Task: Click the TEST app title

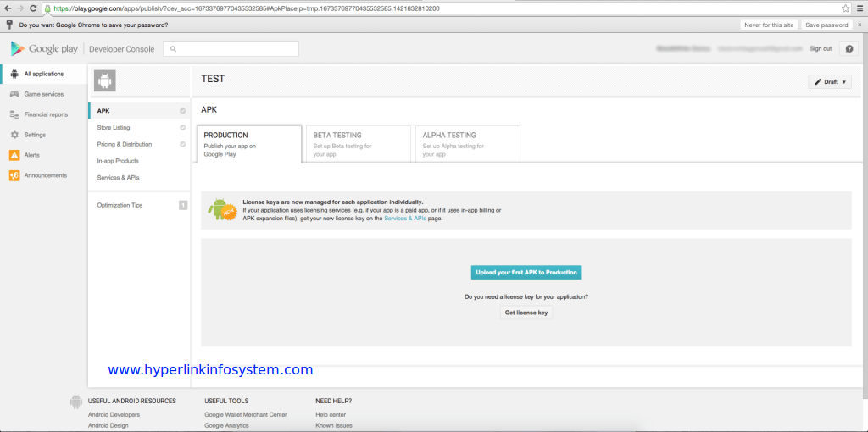Action: tap(213, 79)
